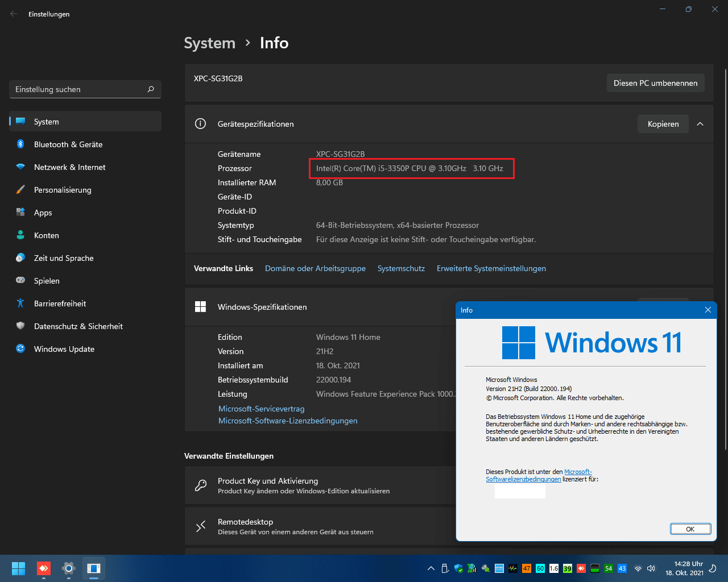The width and height of the screenshot is (728, 582).
Task: Click OK in the Windows 11 Info dialog
Action: click(690, 529)
